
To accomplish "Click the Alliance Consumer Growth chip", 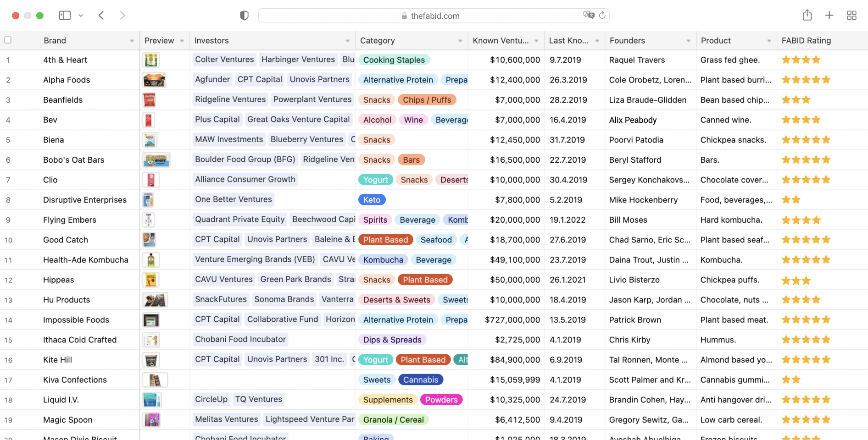I will pos(245,179).
